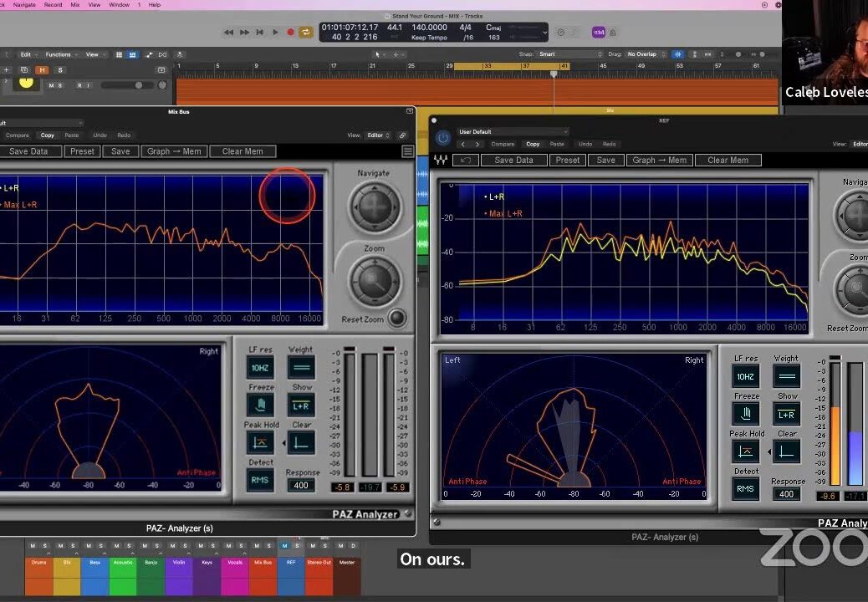Click the link icon in Mix Bus plugin header

pyautogui.click(x=402, y=135)
